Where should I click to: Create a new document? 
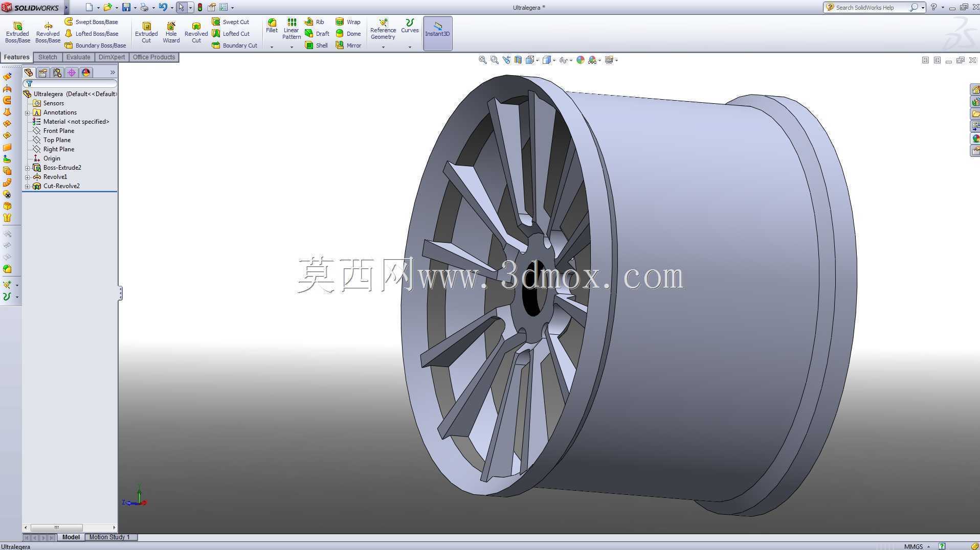(89, 8)
